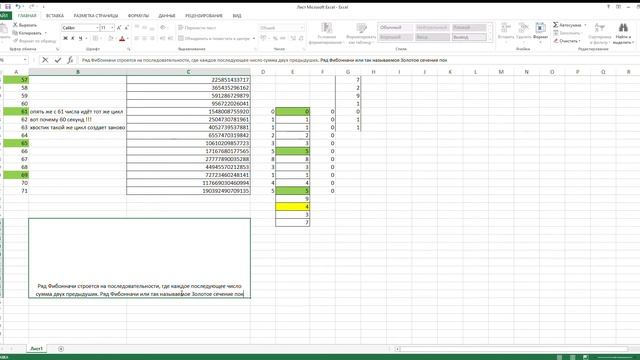
Task: Click the horizontal scrollbar at bottom
Action: (x=514, y=349)
